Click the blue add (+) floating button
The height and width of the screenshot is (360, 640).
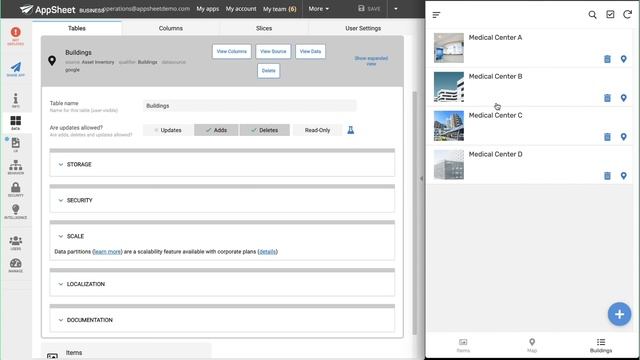point(619,314)
